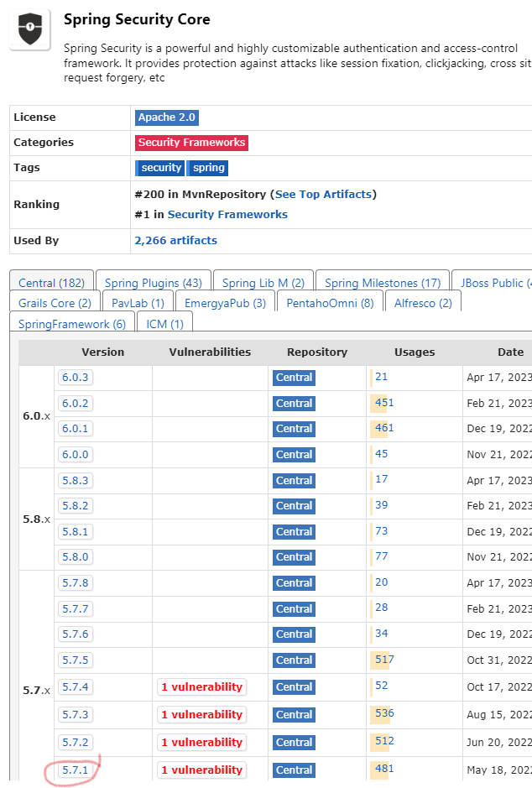Open Security Frameworks ranking link
Image resolution: width=532 pixels, height=788 pixels.
click(x=227, y=215)
